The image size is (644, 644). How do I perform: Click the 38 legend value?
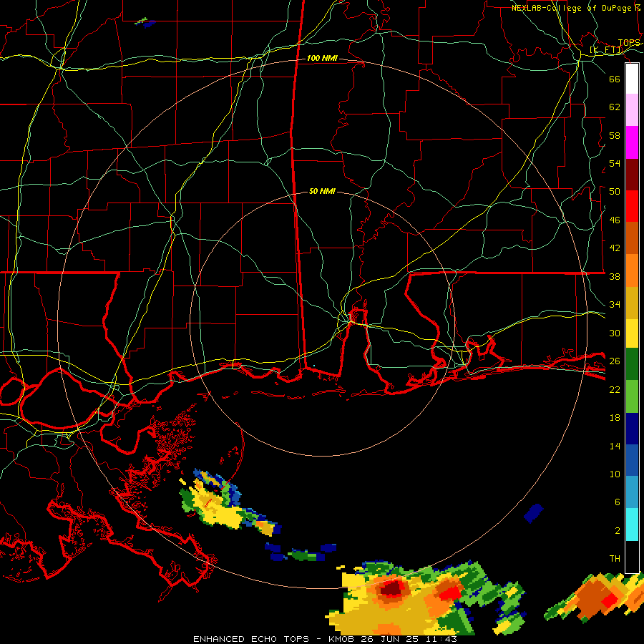coord(615,276)
